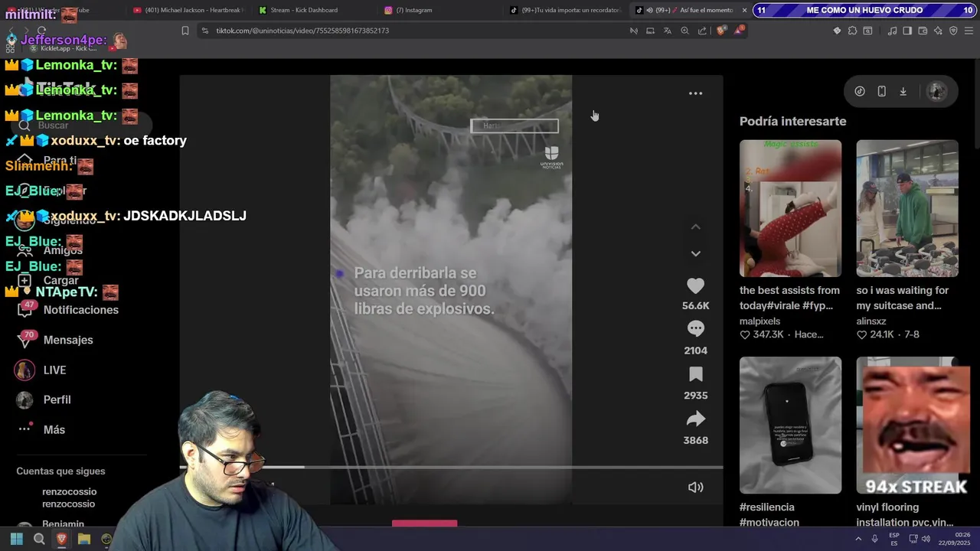Viewport: 980px width, 551px height.
Task: Open the 'best assists from today' video thumbnail
Action: point(790,208)
